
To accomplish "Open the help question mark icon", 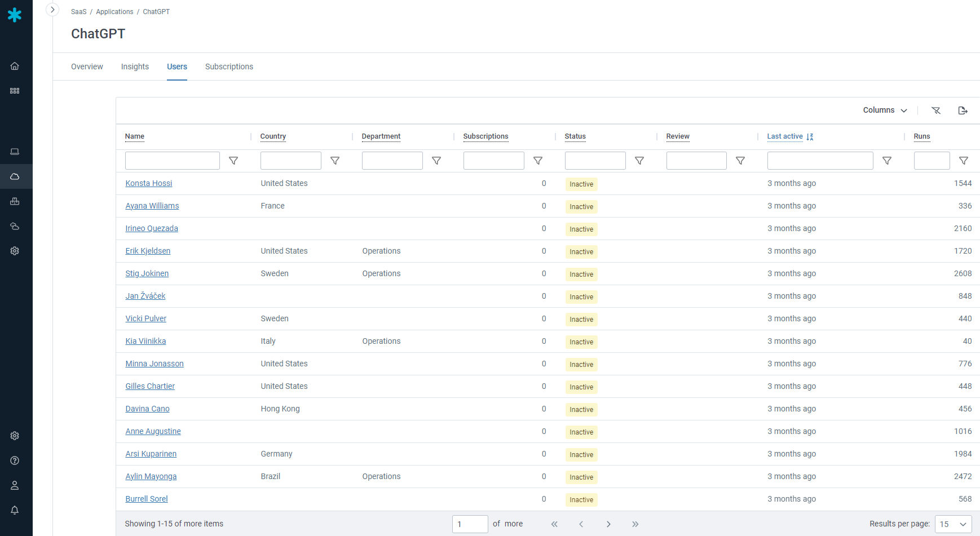I will (15, 460).
